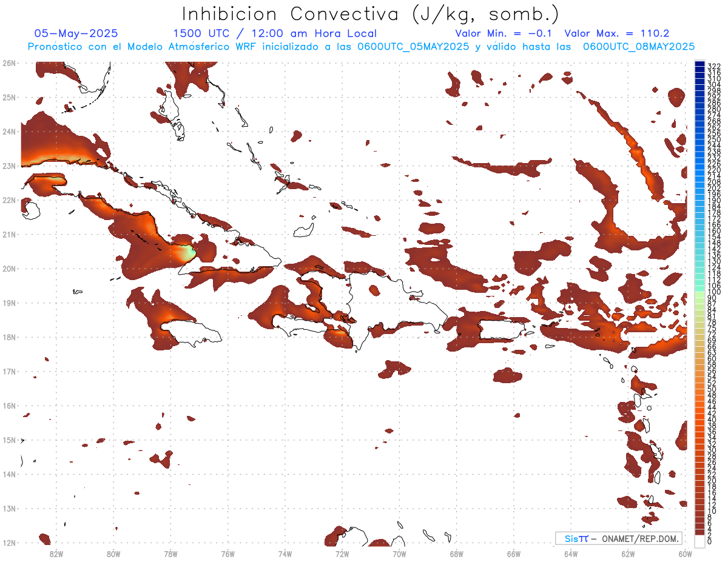Click the 16N latitude label
728x562 pixels.
[x=9, y=406]
